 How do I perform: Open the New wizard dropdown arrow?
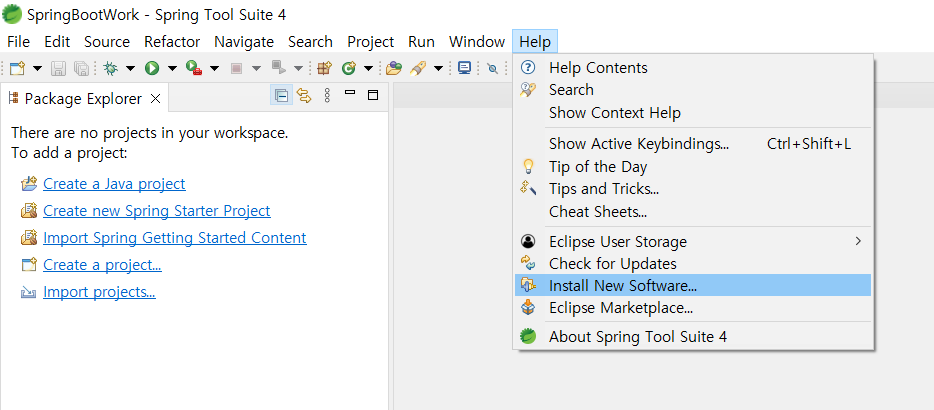(37, 69)
